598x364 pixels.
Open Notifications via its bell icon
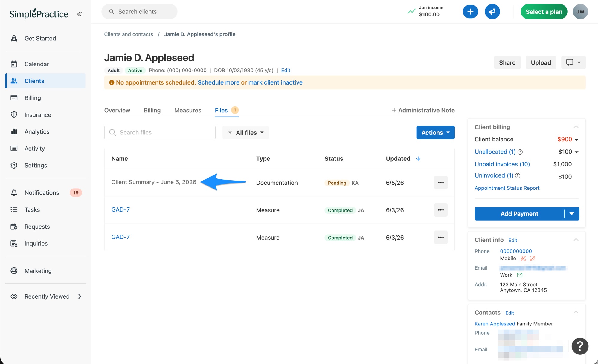tap(14, 192)
